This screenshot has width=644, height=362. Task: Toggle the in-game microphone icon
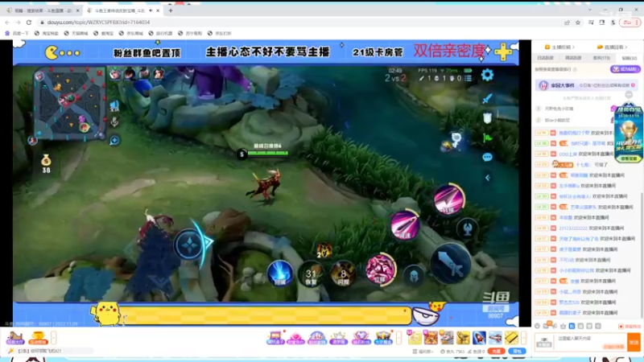pos(114,121)
